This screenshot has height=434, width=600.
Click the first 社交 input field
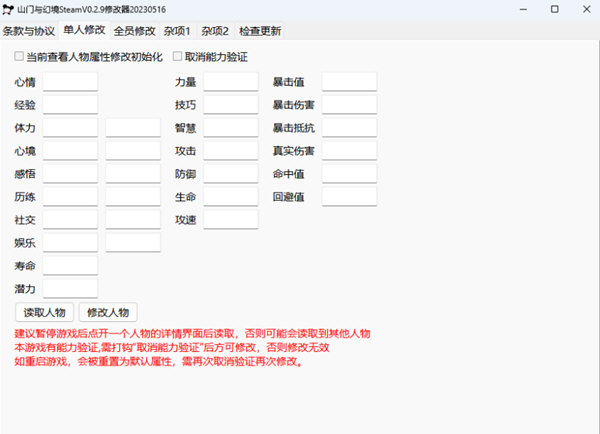[x=70, y=219]
